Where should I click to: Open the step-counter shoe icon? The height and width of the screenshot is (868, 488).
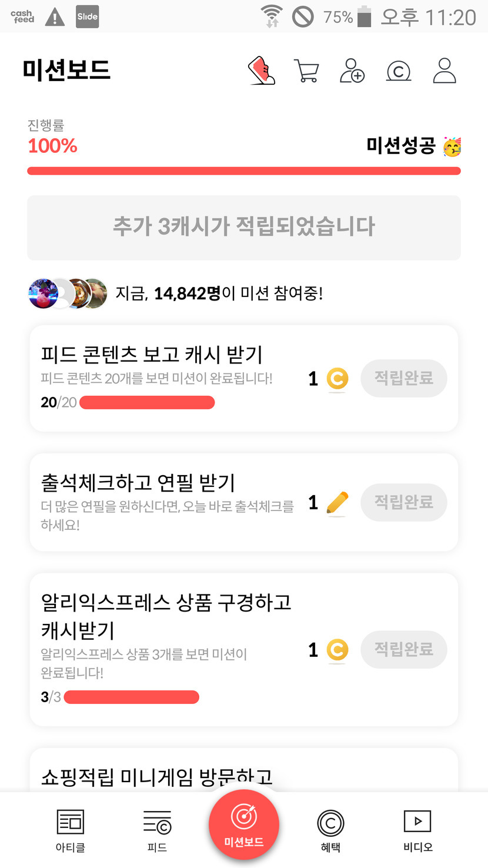click(x=262, y=71)
